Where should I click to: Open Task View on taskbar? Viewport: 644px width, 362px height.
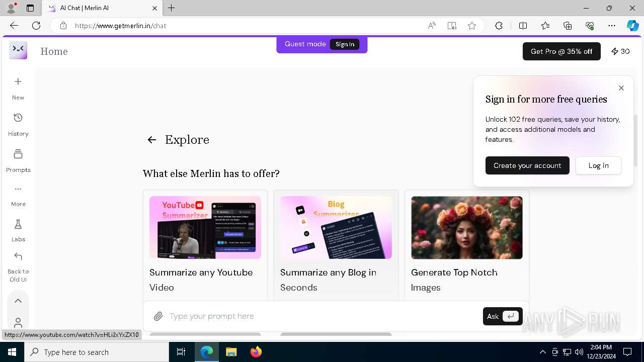181,352
